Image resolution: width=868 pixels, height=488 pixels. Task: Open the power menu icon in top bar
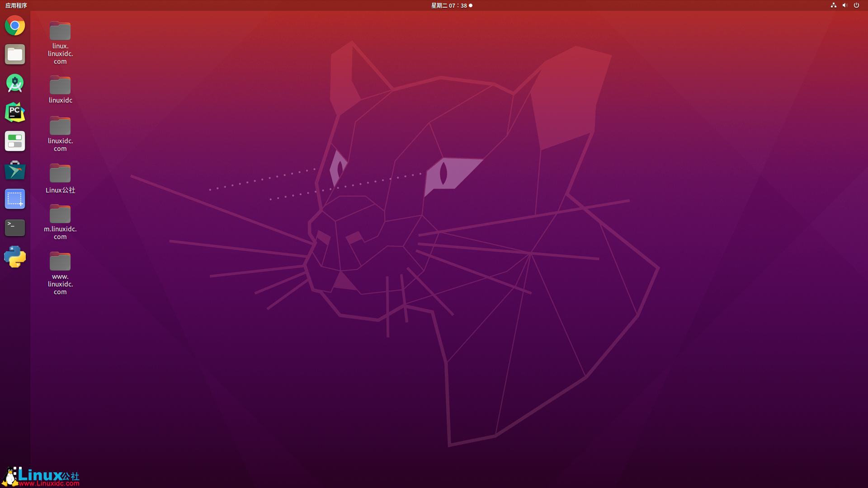click(856, 5)
